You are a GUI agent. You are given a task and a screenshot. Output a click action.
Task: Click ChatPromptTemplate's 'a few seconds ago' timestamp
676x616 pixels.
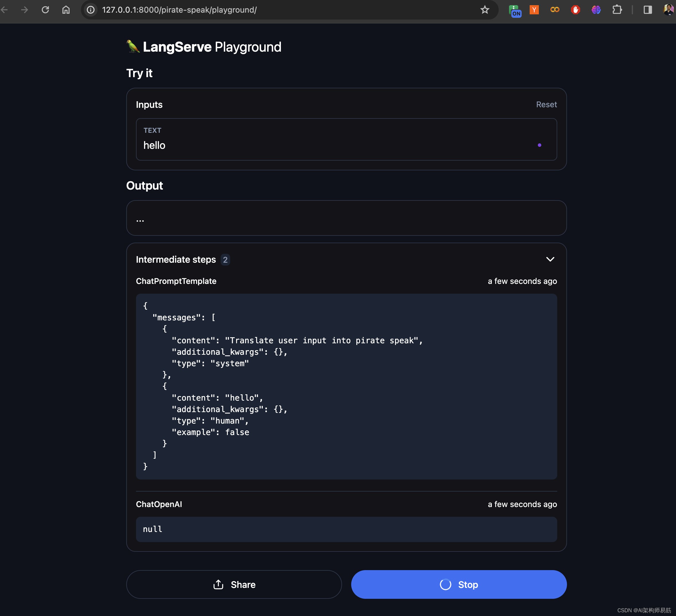522,281
